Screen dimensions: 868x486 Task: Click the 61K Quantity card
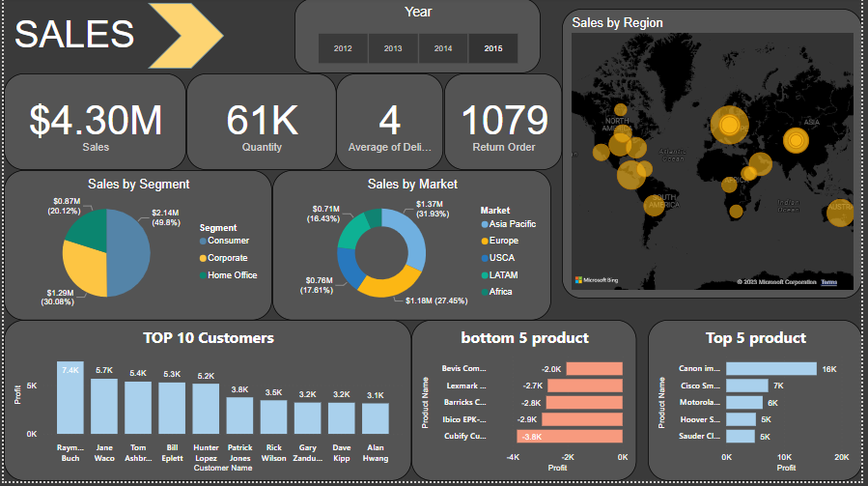(x=262, y=124)
